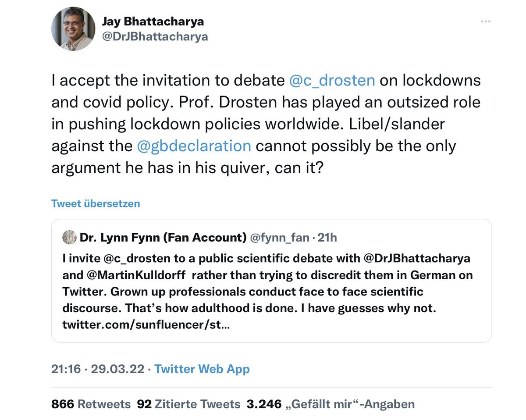Screen dimensions: 526x420
Task: Open the Dr. Lynn Fynn (Fan Account) name
Action: pos(163,238)
